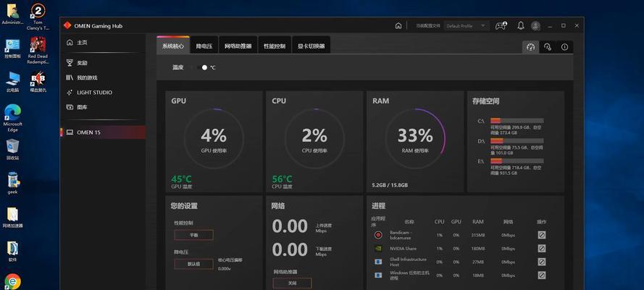This screenshot has height=290, width=644.
Task: Click the 315MB value in the Bandicam row
Action: pyautogui.click(x=478, y=236)
